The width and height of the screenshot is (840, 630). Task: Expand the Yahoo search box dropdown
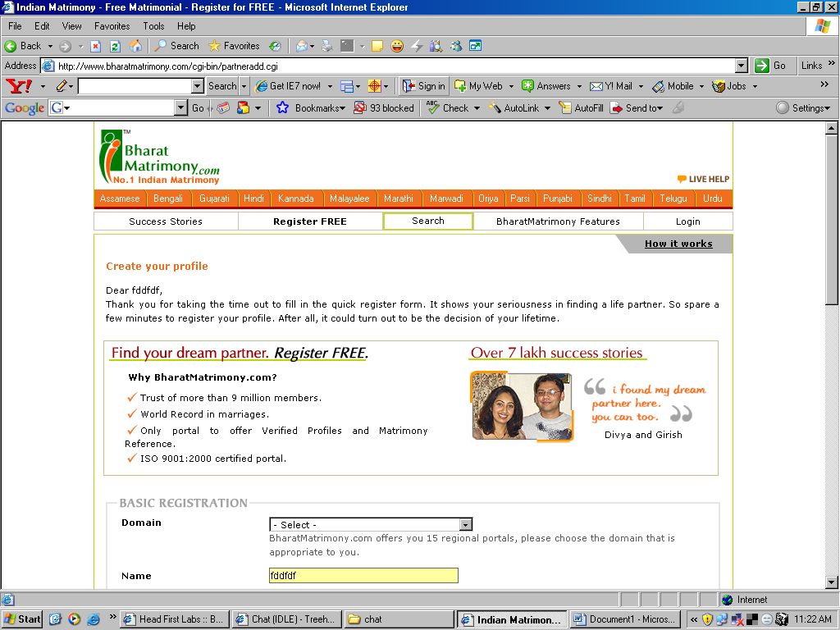[x=198, y=85]
